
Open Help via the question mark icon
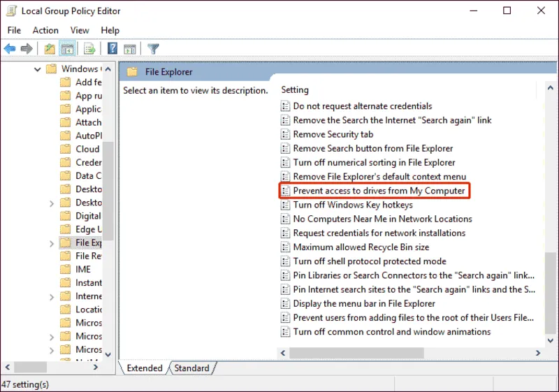click(112, 49)
